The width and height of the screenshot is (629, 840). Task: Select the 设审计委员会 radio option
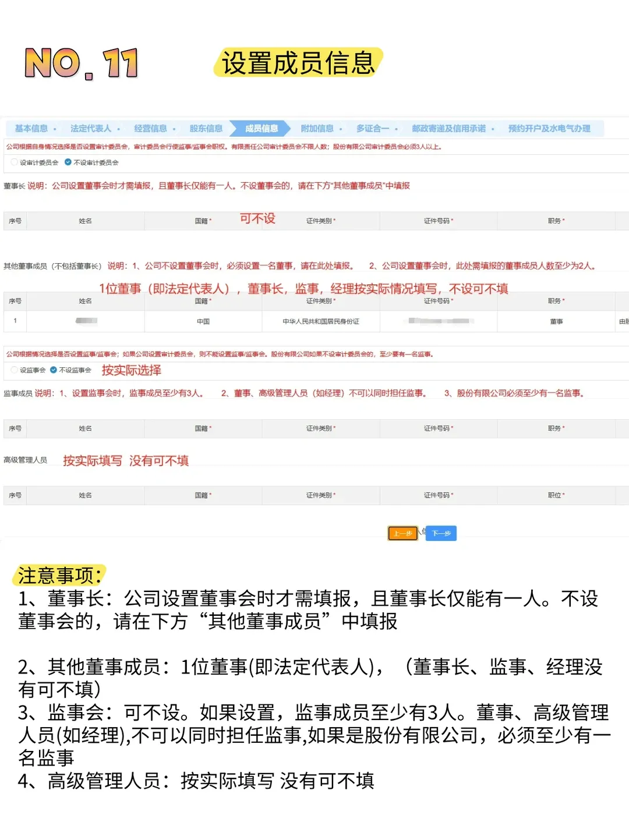click(x=13, y=163)
